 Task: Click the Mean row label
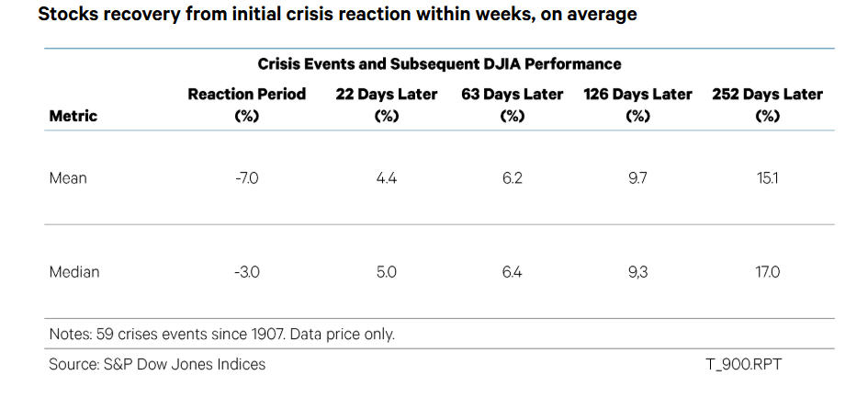68,178
